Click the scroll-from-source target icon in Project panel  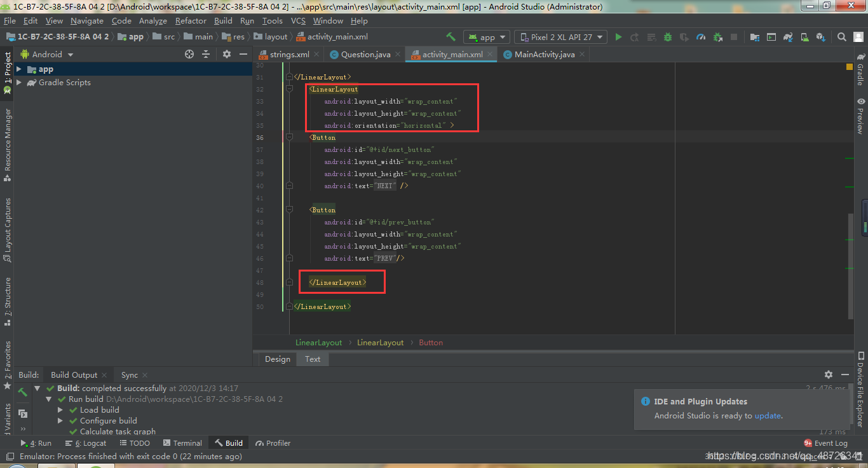click(189, 54)
